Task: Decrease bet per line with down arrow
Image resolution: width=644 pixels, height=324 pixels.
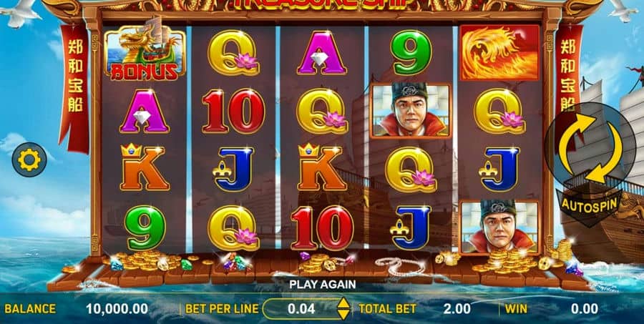Action: [343, 314]
